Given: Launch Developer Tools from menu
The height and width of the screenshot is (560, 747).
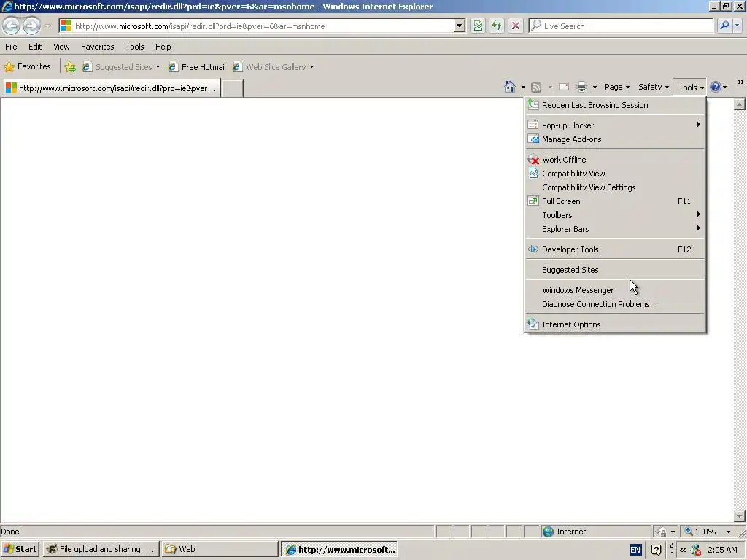Looking at the screenshot, I should point(615,249).
